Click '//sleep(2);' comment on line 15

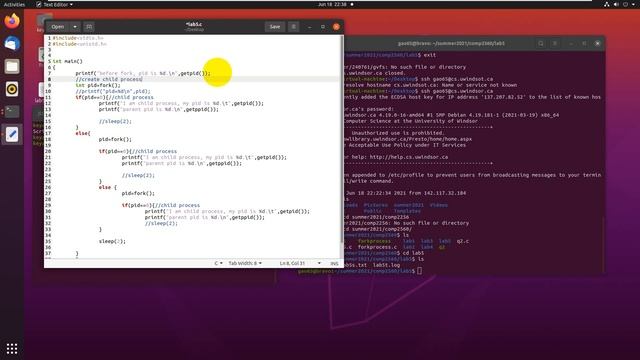click(115, 121)
